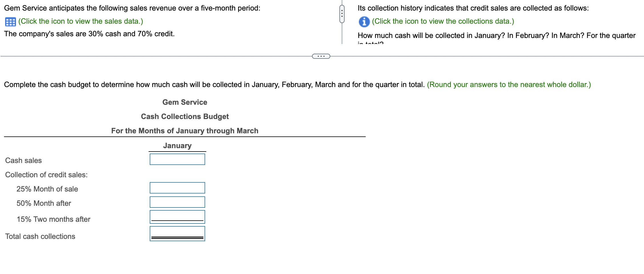
Task: Focus the Total cash collections input box
Action: 177,233
